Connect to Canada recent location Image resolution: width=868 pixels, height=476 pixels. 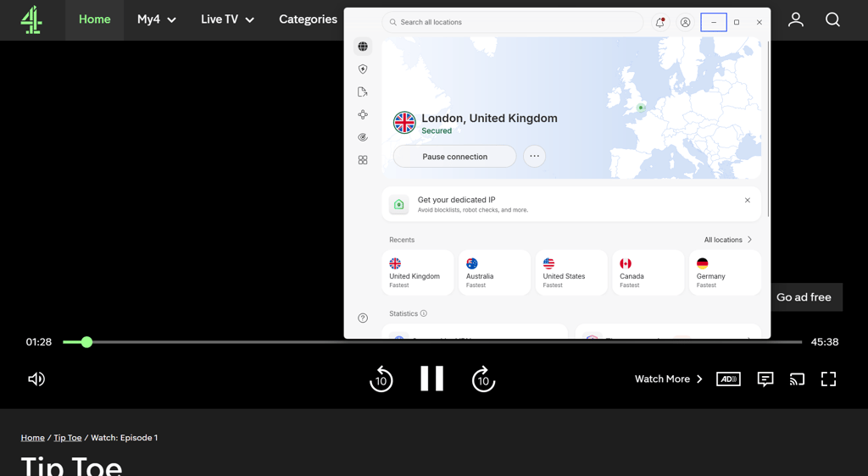(648, 273)
